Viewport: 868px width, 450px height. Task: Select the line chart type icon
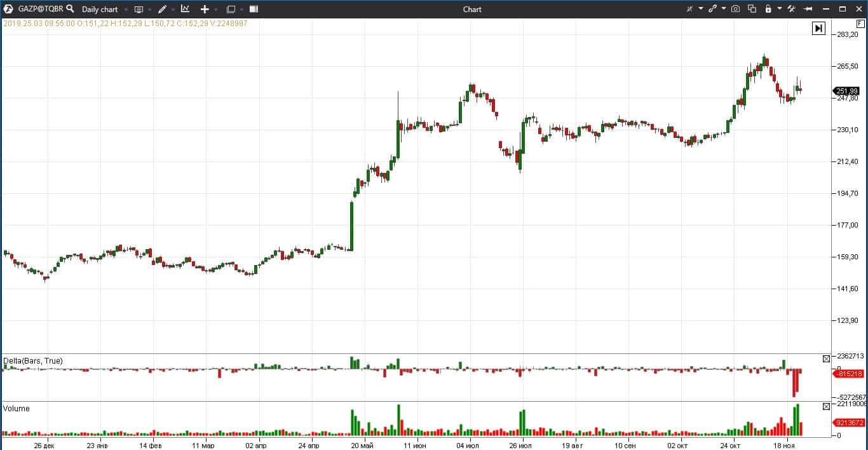click(x=185, y=10)
